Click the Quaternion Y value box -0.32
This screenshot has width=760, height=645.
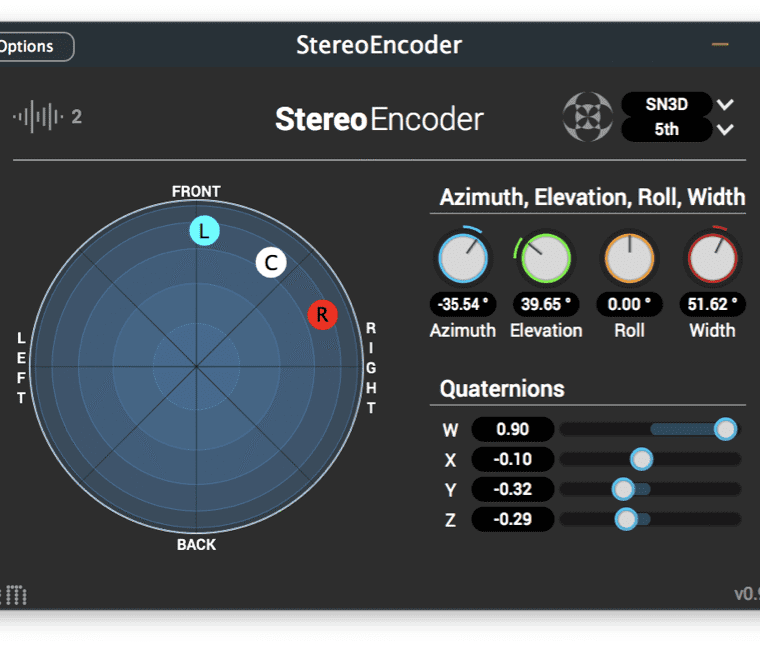tap(511, 489)
